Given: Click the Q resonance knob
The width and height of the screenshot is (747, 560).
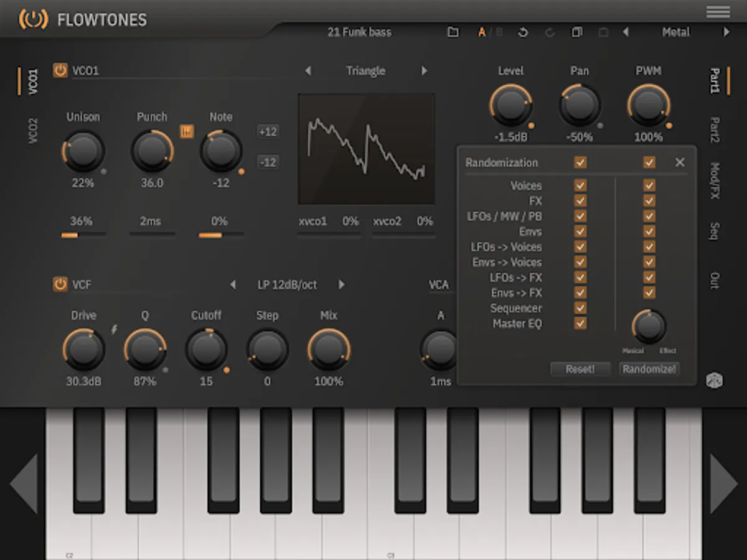Looking at the screenshot, I should click(x=145, y=350).
